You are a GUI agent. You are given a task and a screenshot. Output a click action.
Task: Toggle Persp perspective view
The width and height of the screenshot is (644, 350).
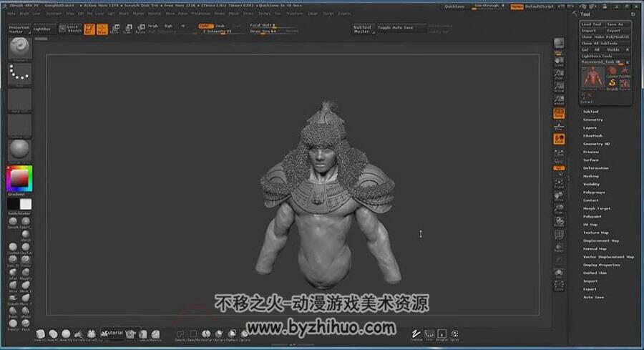coord(559,113)
